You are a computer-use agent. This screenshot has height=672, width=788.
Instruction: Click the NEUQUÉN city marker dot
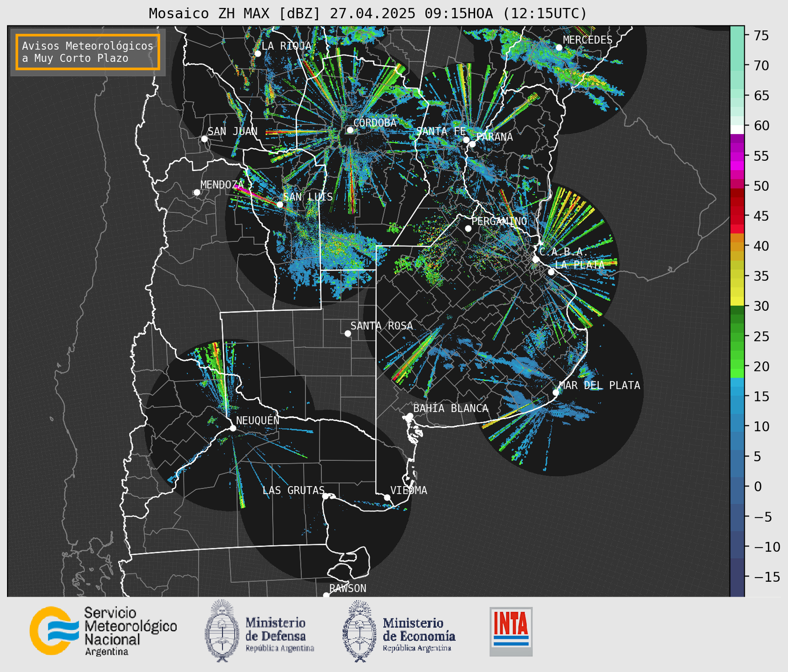(x=233, y=428)
